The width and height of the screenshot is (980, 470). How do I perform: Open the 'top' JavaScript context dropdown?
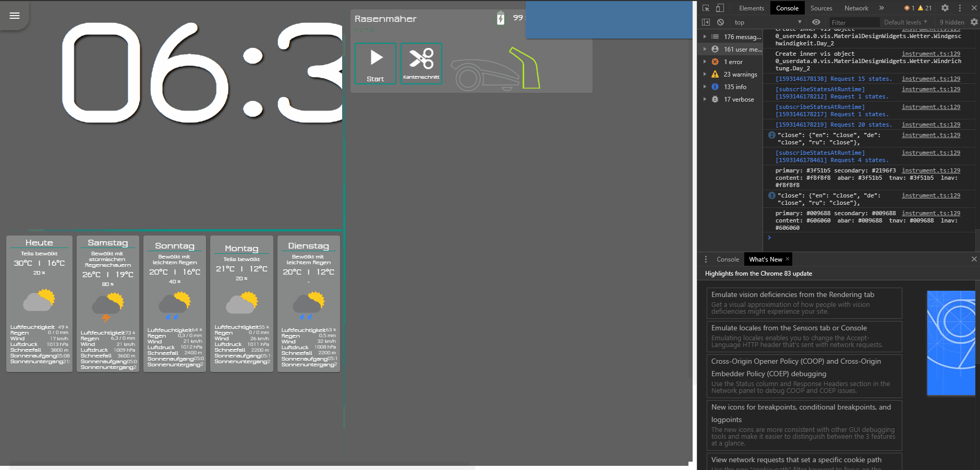[768, 22]
